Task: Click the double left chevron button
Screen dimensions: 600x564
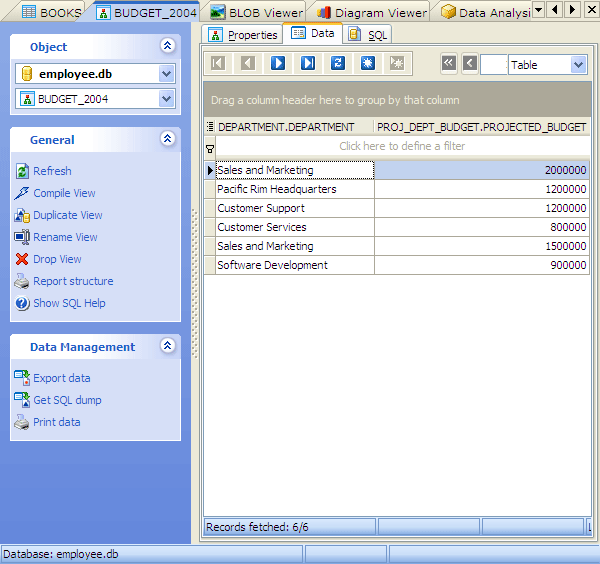Action: (x=449, y=63)
